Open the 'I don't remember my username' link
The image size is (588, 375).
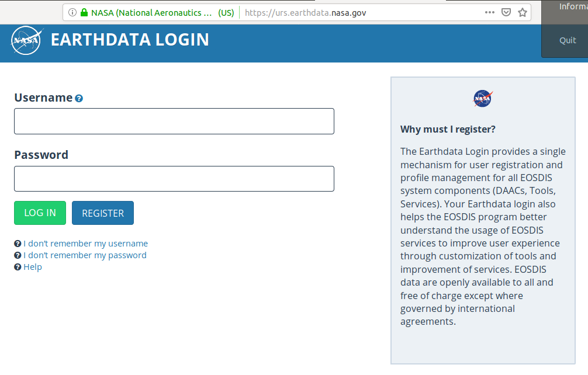click(86, 243)
